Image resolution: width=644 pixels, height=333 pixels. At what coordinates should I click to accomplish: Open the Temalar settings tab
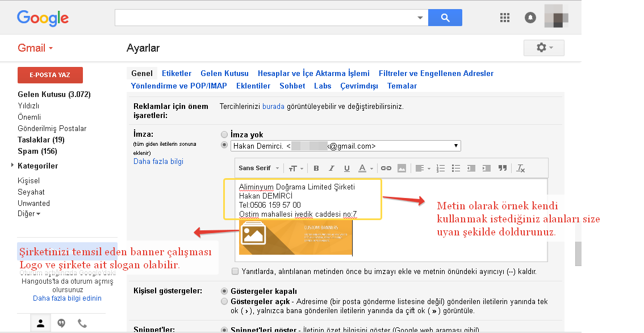click(x=402, y=86)
